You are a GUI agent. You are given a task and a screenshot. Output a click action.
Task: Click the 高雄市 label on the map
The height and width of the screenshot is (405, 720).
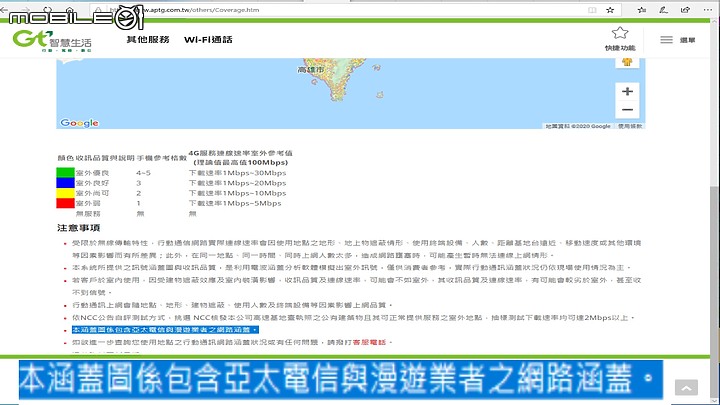[311, 70]
